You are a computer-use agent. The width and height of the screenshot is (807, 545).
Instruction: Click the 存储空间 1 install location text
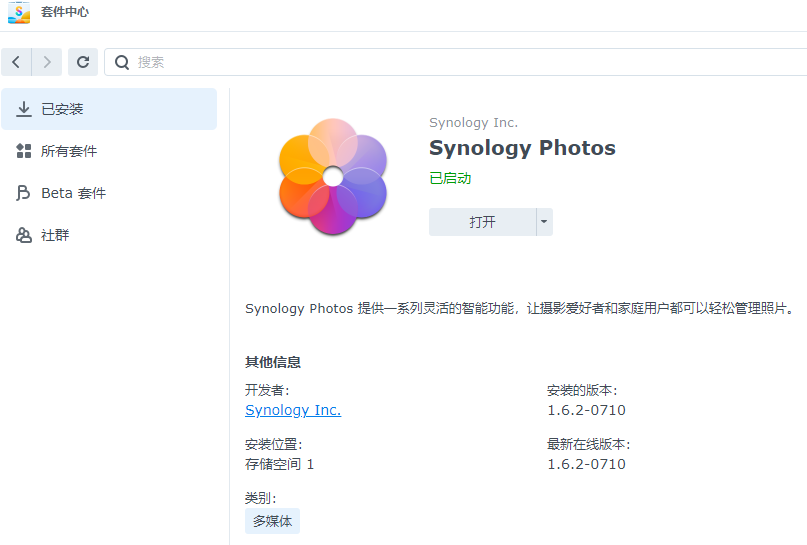[279, 464]
